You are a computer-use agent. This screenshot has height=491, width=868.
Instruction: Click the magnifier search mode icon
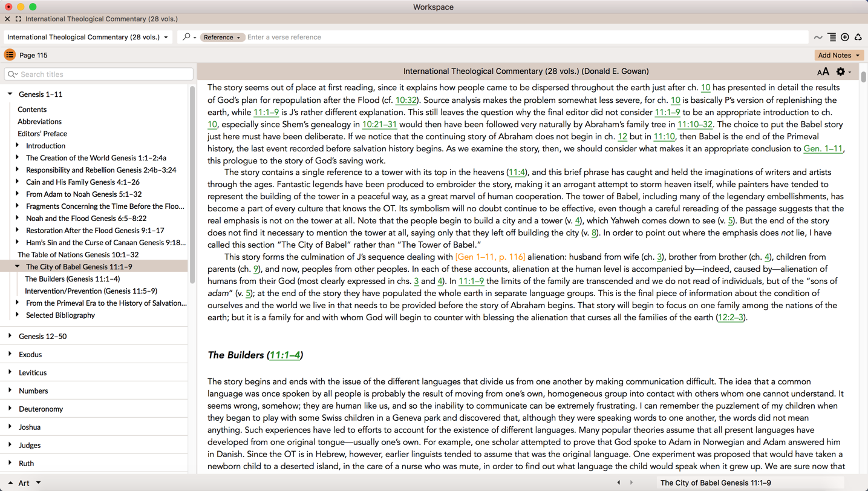187,37
